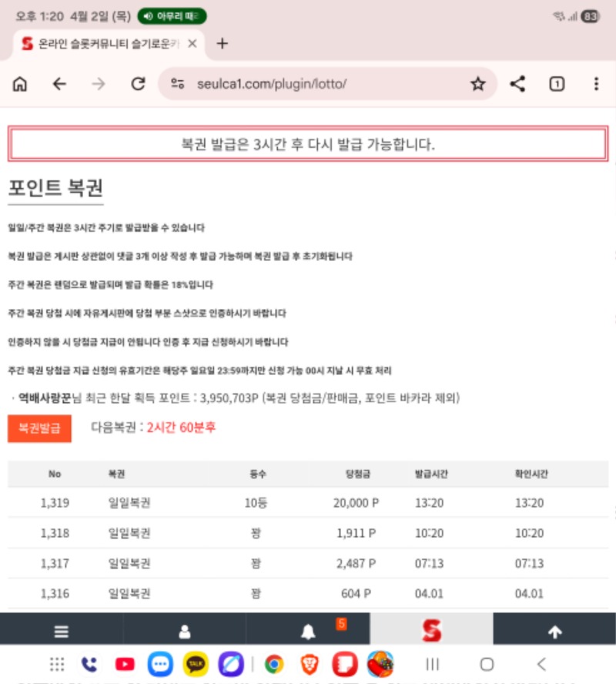The height and width of the screenshot is (684, 616).
Task: Tap the red S logo in bottom bar
Action: click(431, 632)
